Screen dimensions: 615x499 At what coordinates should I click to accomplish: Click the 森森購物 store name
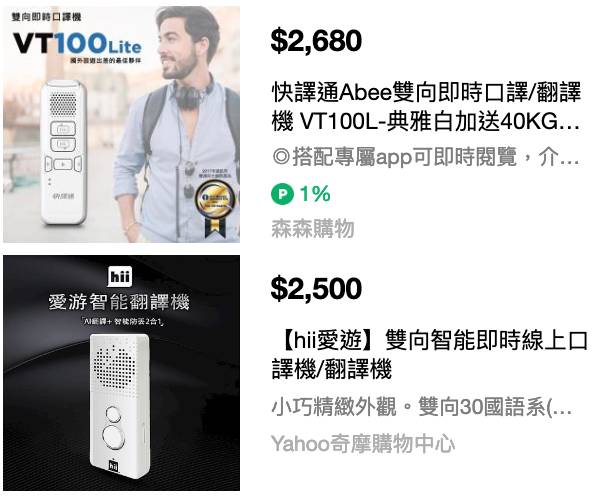click(313, 228)
